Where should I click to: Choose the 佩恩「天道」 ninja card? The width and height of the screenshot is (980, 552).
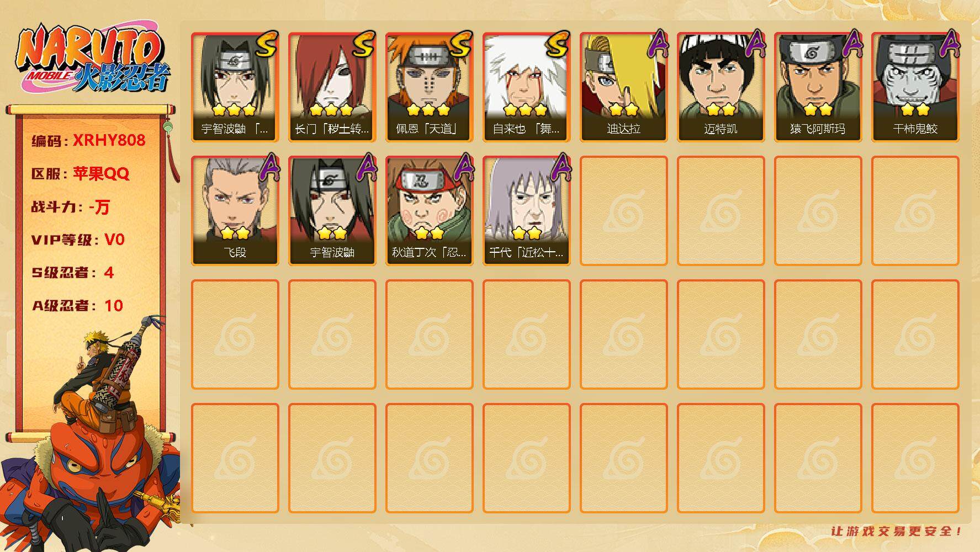tap(429, 87)
